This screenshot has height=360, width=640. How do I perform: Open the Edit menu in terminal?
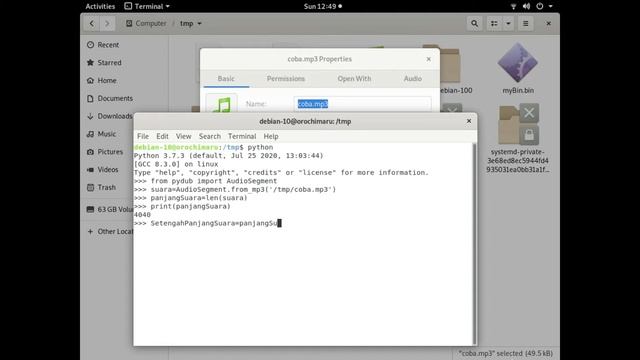click(x=162, y=136)
